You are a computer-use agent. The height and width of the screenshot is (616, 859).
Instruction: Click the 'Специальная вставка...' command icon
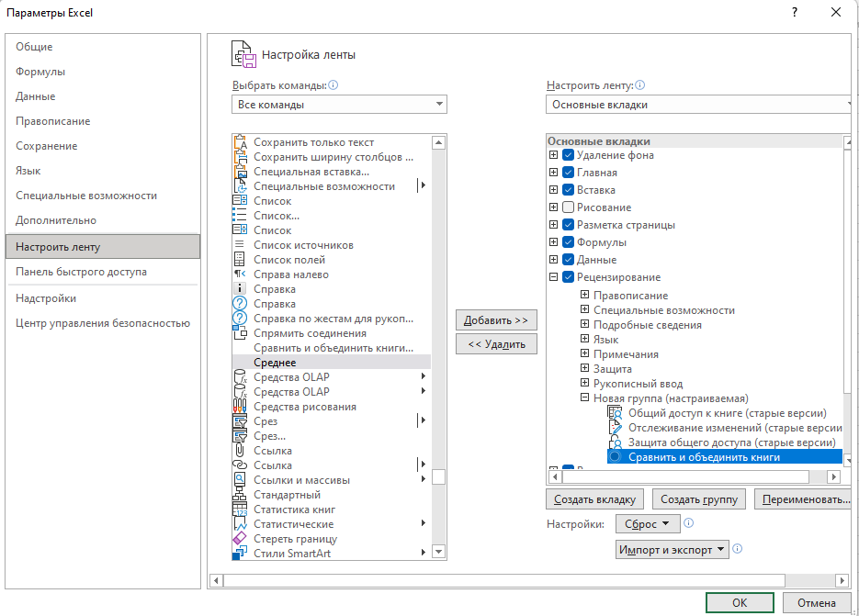(240, 172)
